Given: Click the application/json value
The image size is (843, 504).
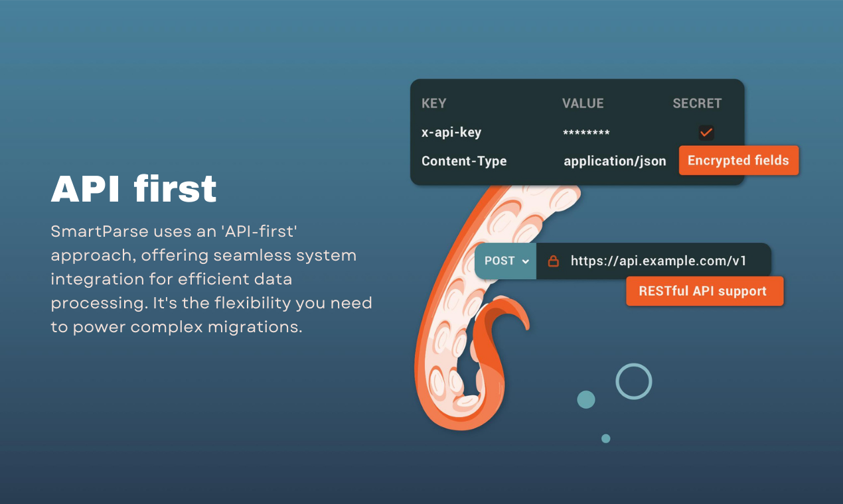Looking at the screenshot, I should [x=615, y=161].
